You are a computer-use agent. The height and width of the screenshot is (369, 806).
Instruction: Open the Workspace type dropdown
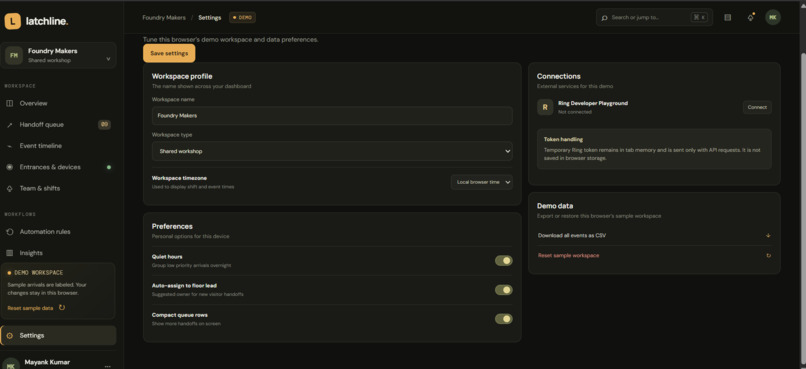coord(332,152)
